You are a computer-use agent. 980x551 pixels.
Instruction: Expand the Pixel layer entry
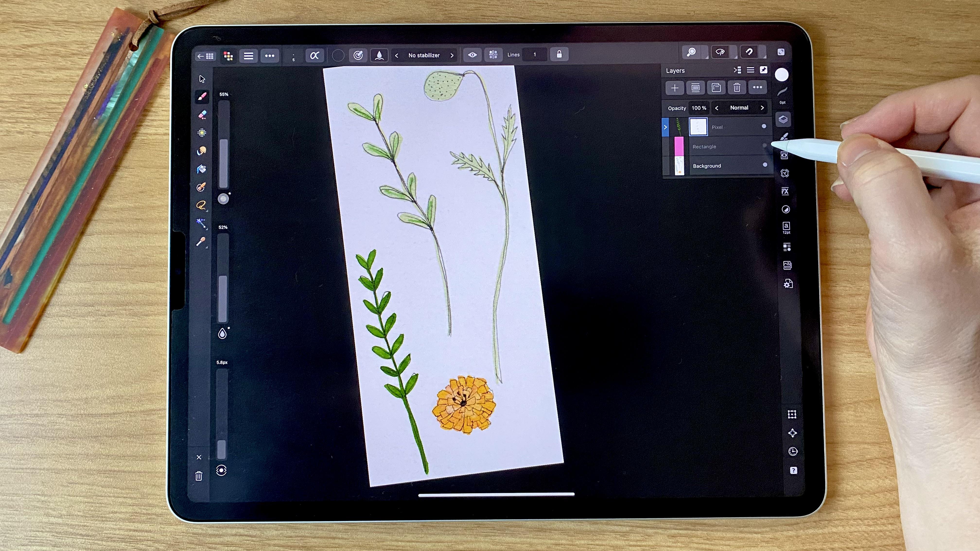click(665, 127)
